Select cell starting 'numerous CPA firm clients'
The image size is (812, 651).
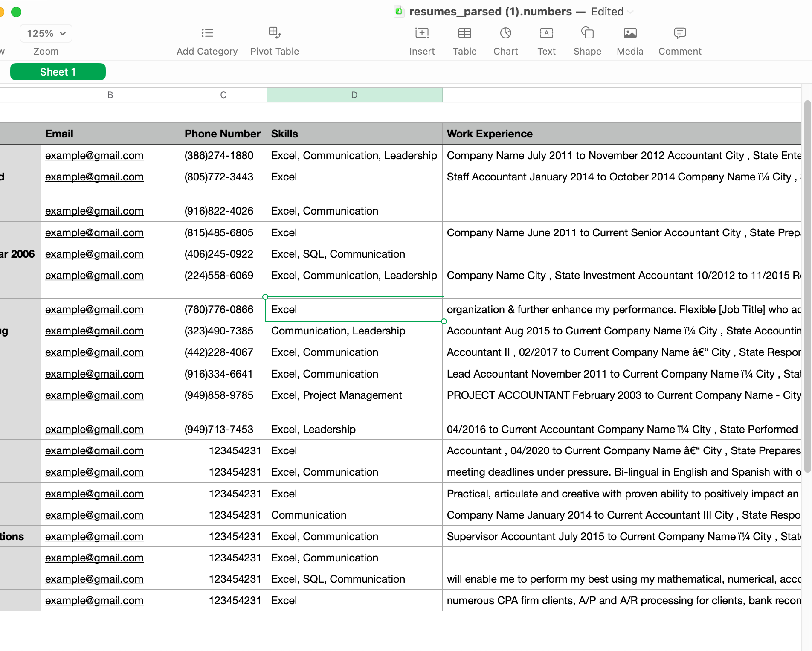(621, 600)
